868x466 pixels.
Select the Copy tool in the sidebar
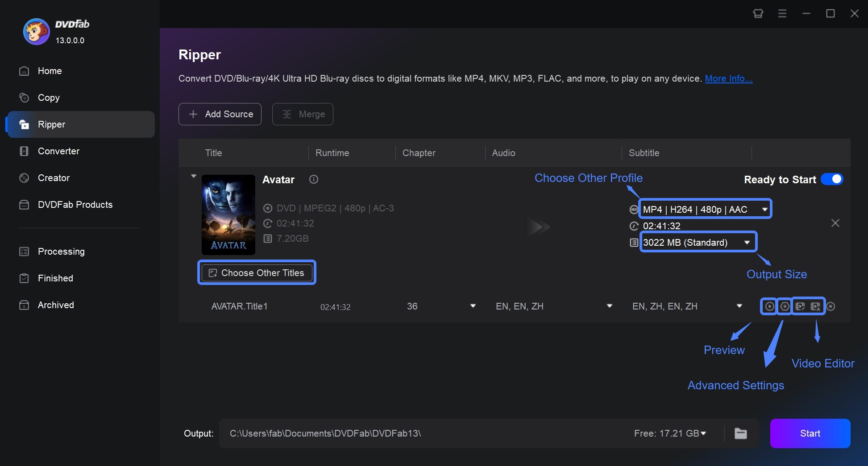coord(49,98)
